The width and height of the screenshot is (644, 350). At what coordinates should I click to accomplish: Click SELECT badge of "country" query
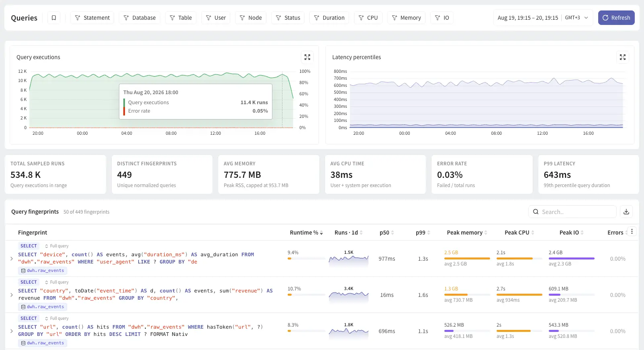click(29, 282)
